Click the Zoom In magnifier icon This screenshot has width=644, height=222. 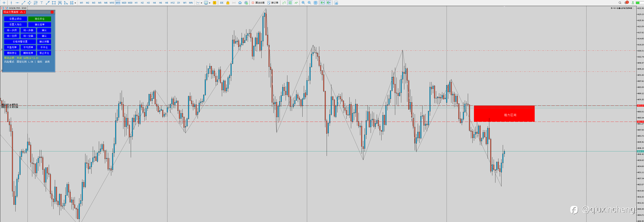click(x=303, y=3)
